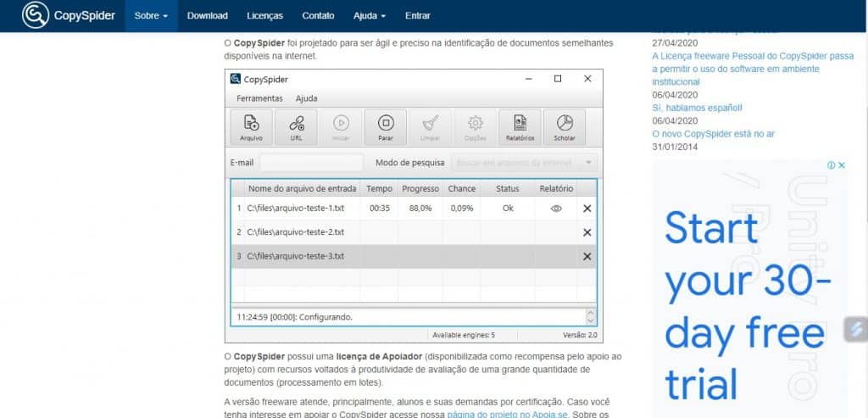Click the Relatório column header
Image resolution: width=868 pixels, height=418 pixels.
[556, 189]
